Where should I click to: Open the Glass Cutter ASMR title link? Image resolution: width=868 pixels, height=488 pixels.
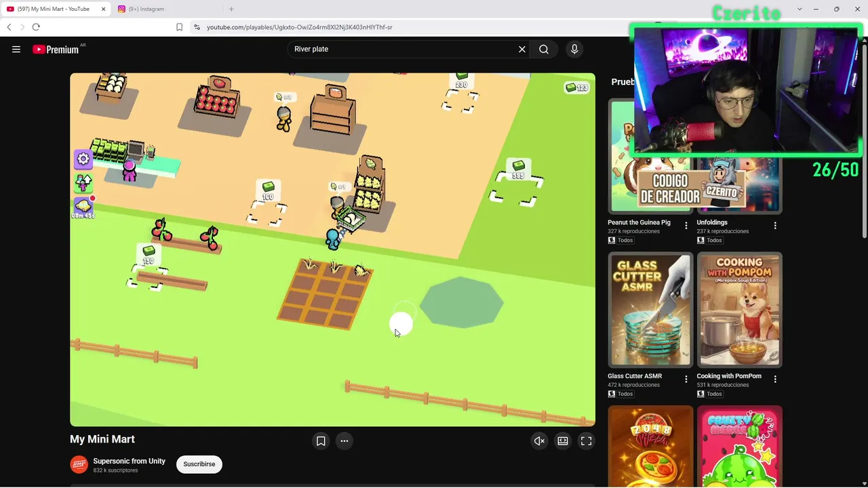635,376
